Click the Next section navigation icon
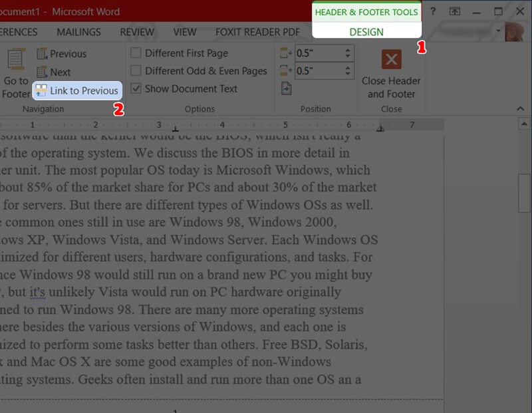Screen dimensions: 532x413 click(42, 72)
